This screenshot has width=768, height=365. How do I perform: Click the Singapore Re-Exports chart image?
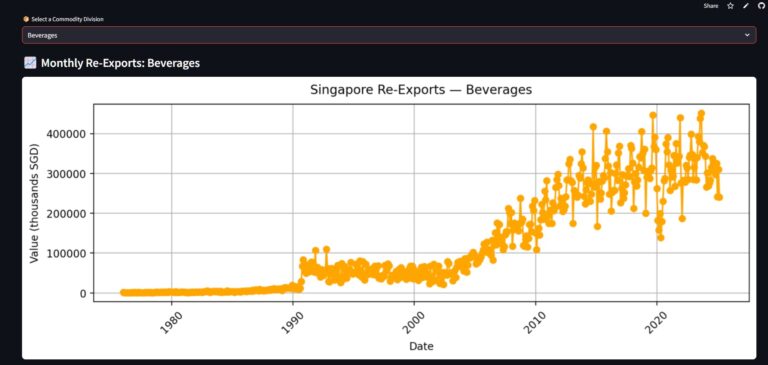389,218
